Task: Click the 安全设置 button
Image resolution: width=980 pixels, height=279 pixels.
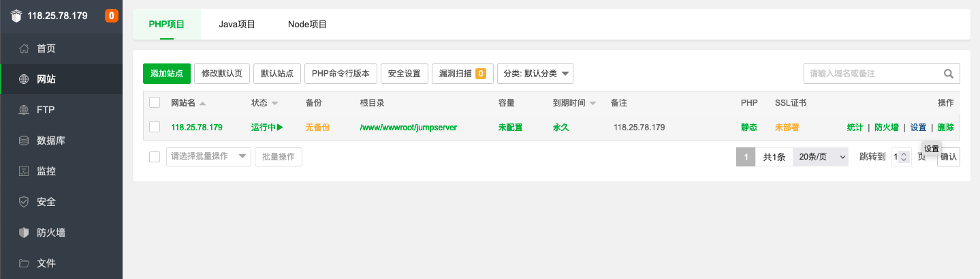Action: tap(405, 74)
